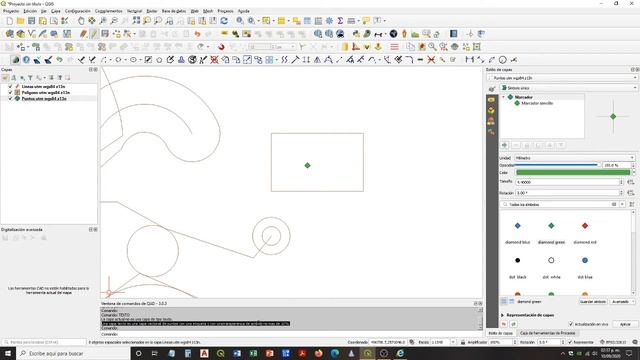Toggle the Representar checkbox in status bar
Viewport: 640px width, 360px height.
click(570, 342)
